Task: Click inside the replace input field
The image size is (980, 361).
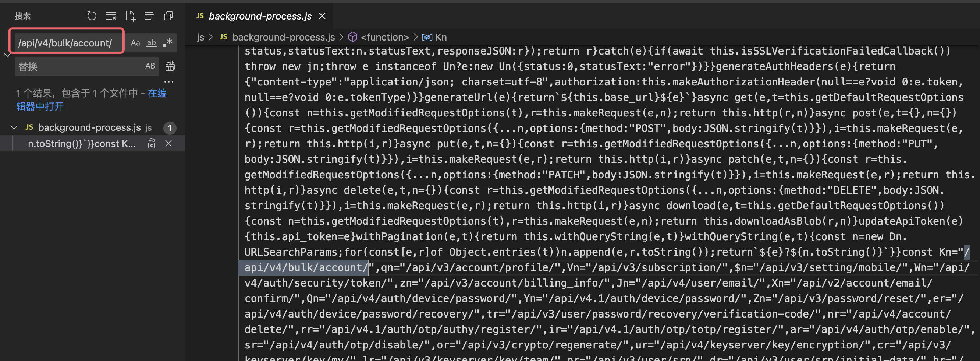Action: (76, 66)
